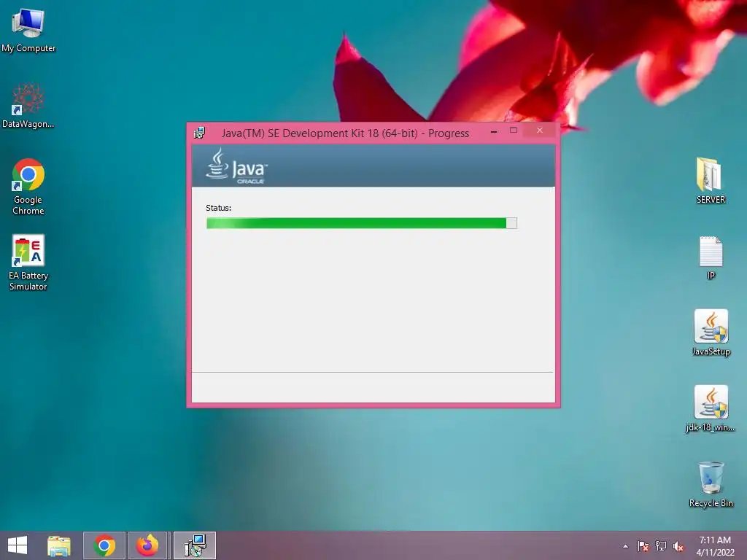Open the Windows Start button
Screen dimensions: 747x560
[x=18, y=545]
